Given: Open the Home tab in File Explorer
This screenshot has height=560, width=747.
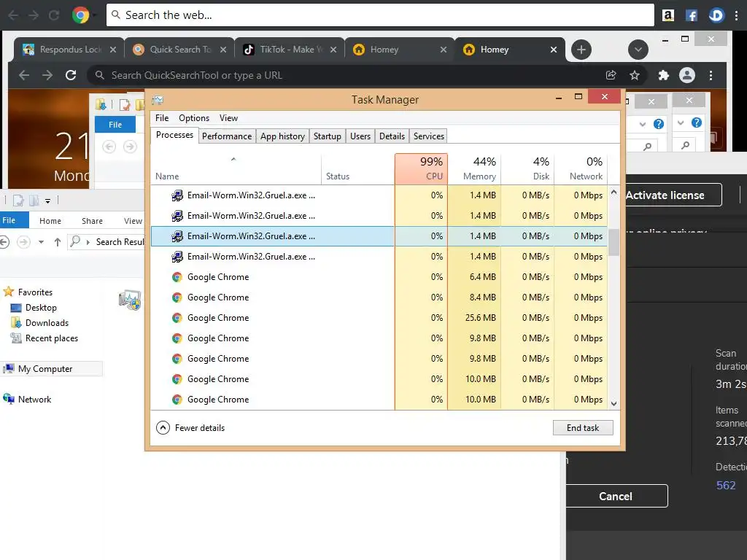Looking at the screenshot, I should 50,221.
